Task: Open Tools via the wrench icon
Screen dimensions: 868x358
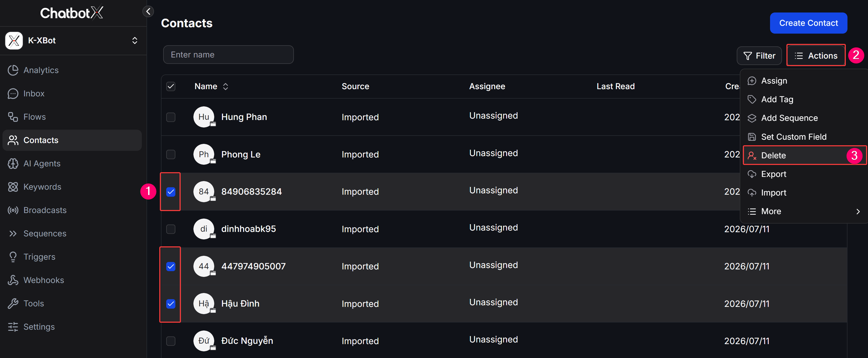Action: (13, 303)
